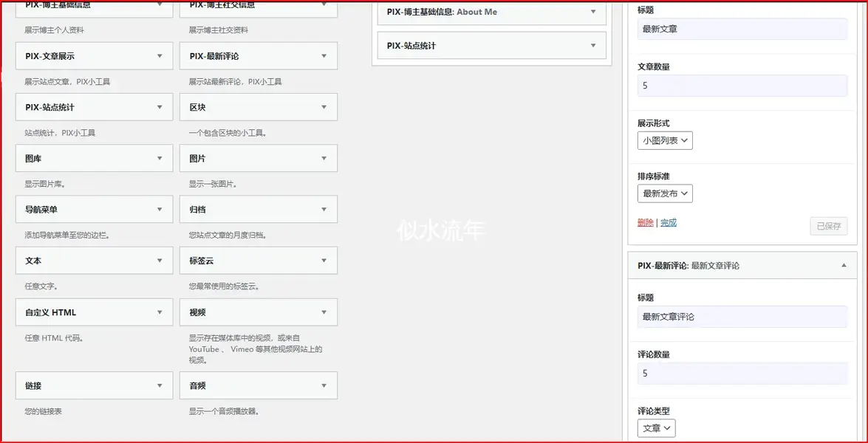868x443 pixels.
Task: Click the 排序标准 label
Action: click(x=654, y=176)
